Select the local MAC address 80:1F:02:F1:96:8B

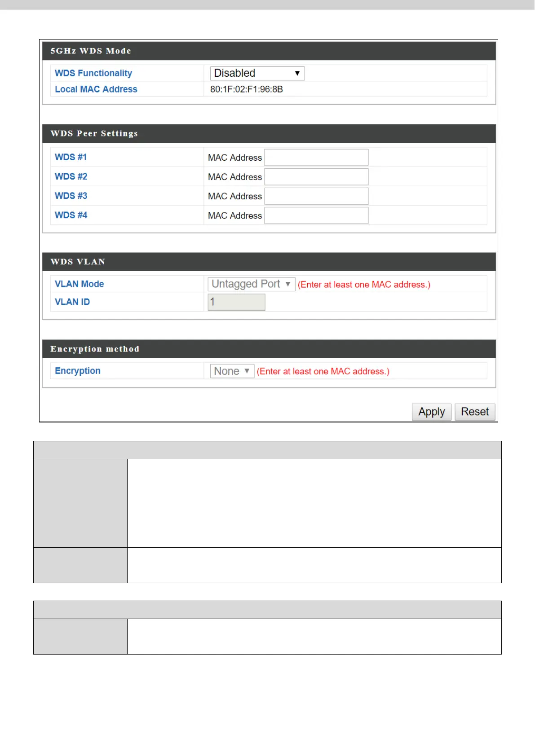coord(247,89)
